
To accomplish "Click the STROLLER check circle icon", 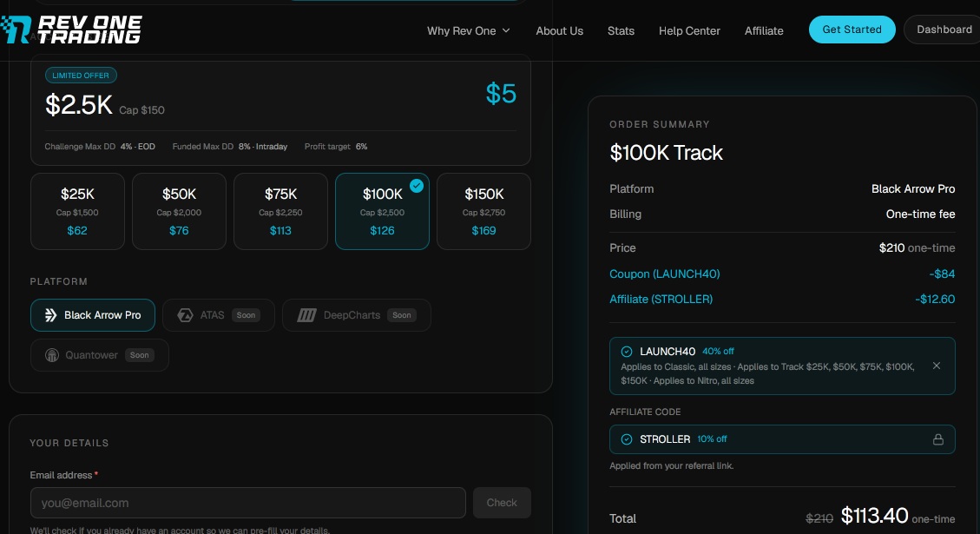I will [x=626, y=439].
